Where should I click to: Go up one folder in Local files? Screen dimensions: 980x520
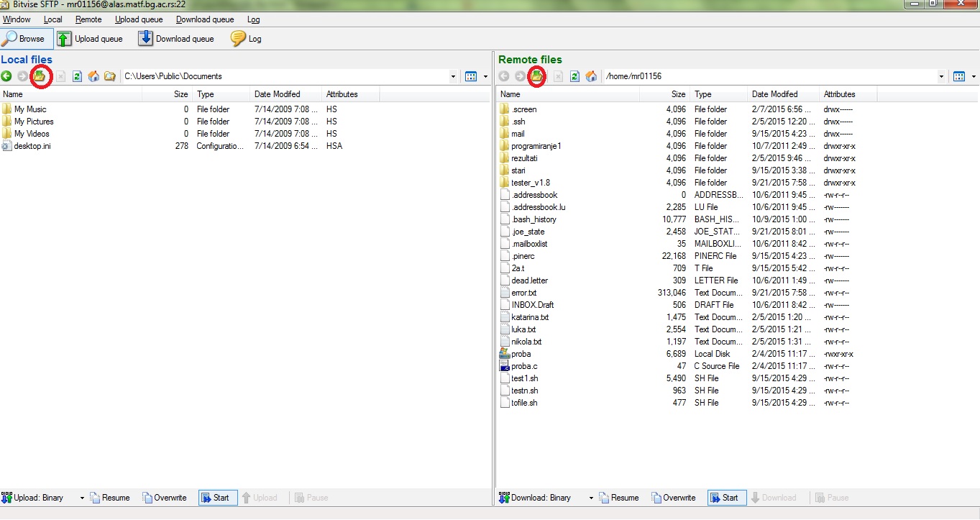click(40, 76)
